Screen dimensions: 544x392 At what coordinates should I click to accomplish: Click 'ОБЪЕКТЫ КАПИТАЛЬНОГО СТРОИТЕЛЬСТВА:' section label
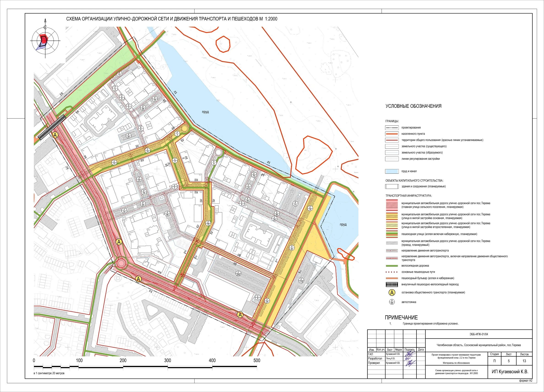[x=414, y=181]
